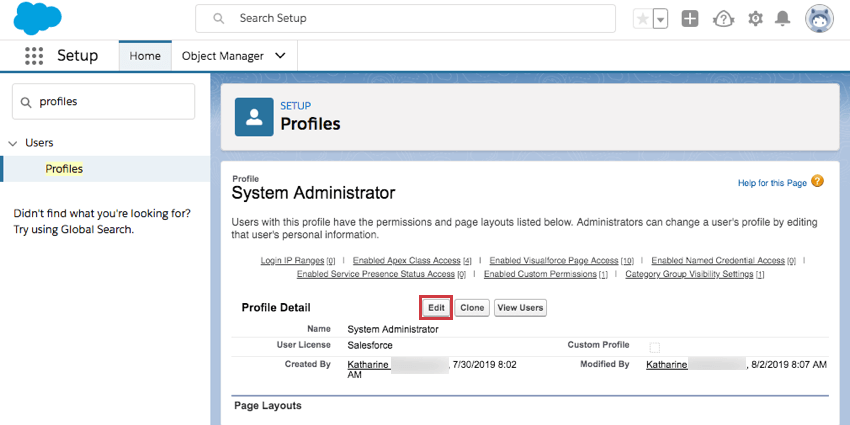Click the Clone button
The width and height of the screenshot is (850, 425).
point(472,307)
